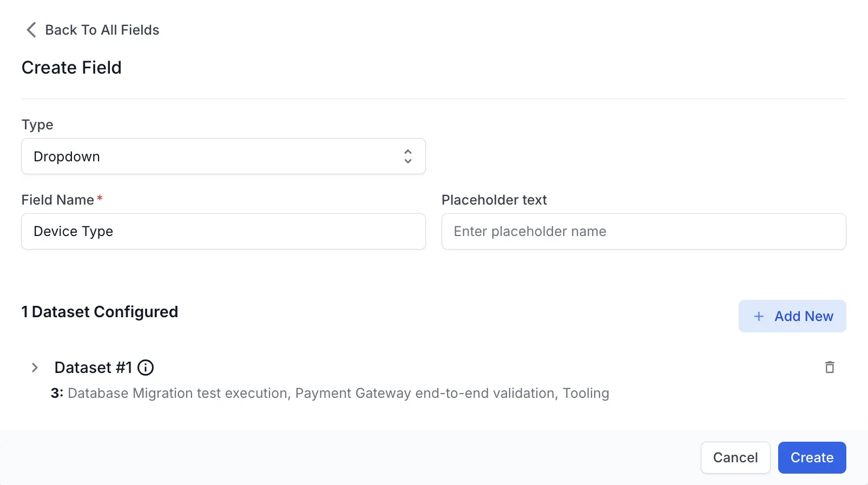This screenshot has width=868, height=485.
Task: Click into the Enter placeholder name field
Action: click(x=643, y=232)
